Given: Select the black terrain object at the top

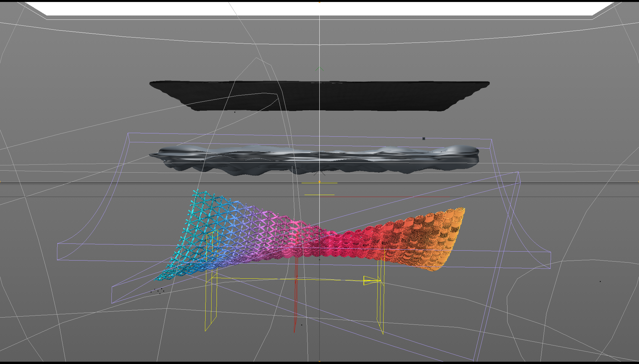Looking at the screenshot, I should 319,96.
